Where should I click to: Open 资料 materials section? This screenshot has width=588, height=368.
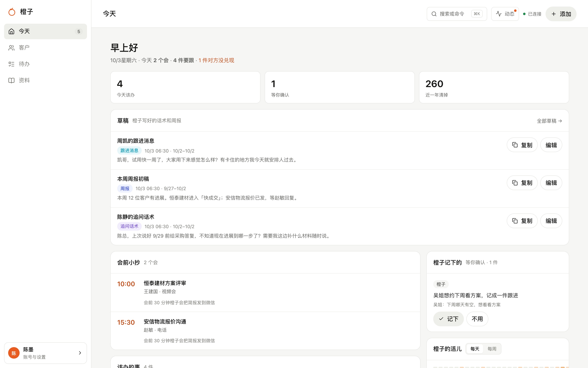click(x=46, y=80)
